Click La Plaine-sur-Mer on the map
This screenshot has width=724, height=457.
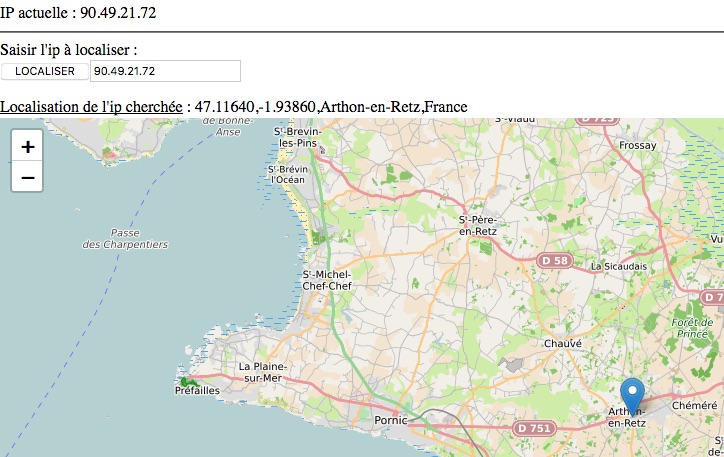click(x=263, y=373)
